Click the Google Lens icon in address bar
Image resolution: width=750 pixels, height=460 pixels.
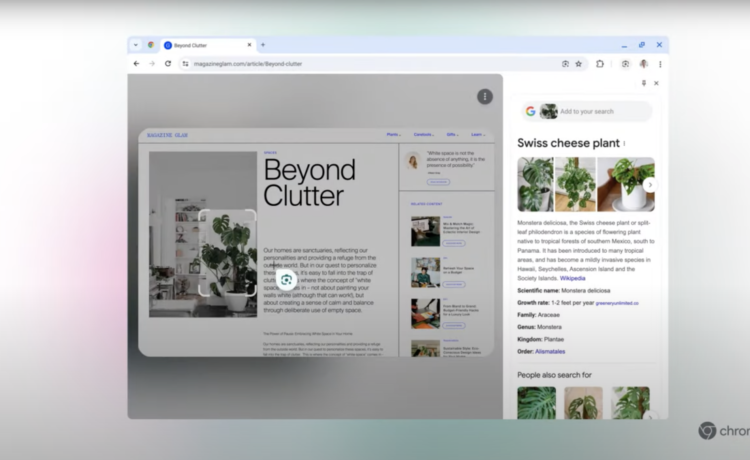point(565,64)
